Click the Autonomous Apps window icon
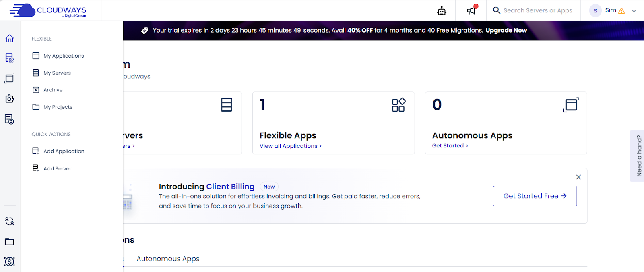Viewport: 644px width, 272px height. 571,105
